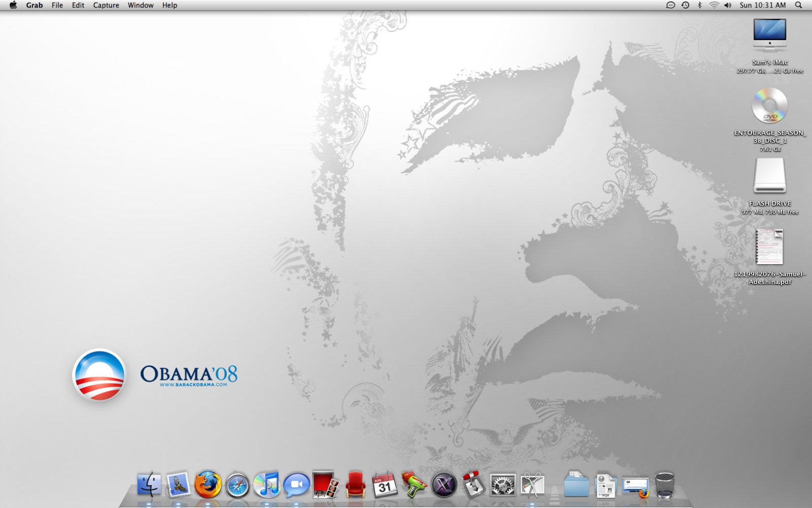Open the Window menu
The width and height of the screenshot is (812, 508).
pos(141,5)
